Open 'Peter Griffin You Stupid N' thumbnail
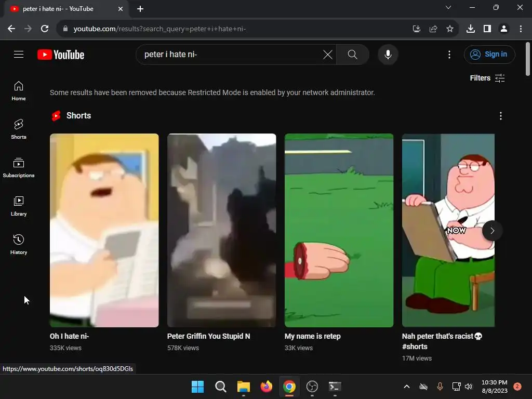 (221, 230)
